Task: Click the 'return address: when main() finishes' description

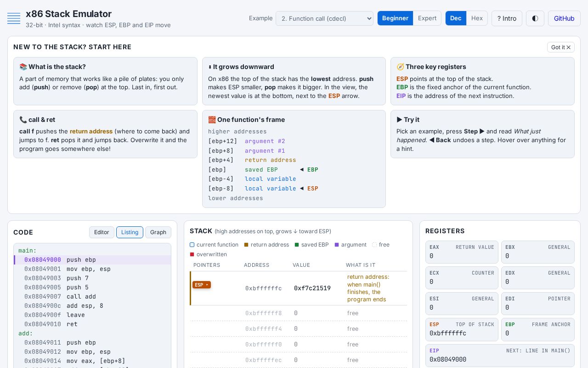Action: (368, 288)
